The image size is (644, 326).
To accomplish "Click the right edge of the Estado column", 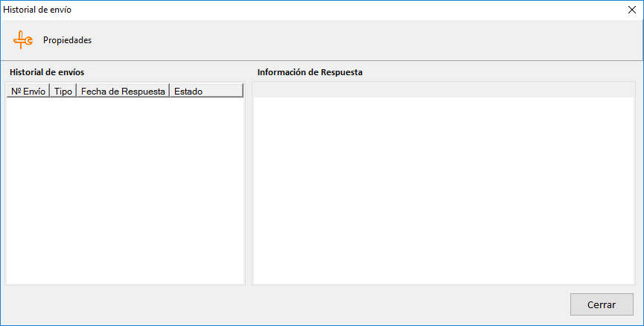I will pyautogui.click(x=243, y=91).
